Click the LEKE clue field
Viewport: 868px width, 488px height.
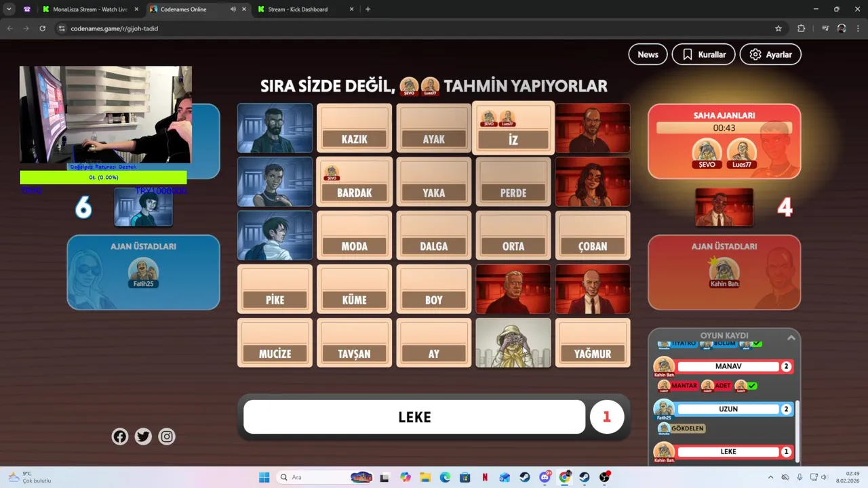click(414, 417)
